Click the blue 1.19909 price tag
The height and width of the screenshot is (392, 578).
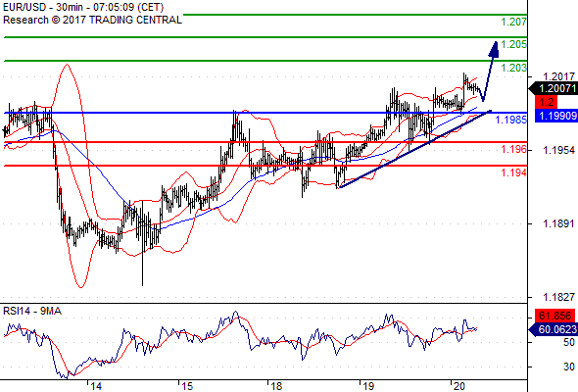click(556, 116)
